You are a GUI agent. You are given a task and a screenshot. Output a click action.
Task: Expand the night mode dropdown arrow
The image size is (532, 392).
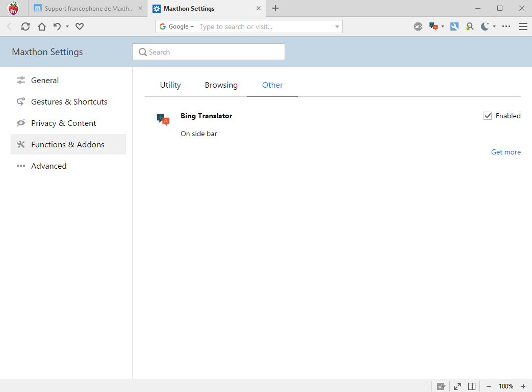click(x=494, y=27)
